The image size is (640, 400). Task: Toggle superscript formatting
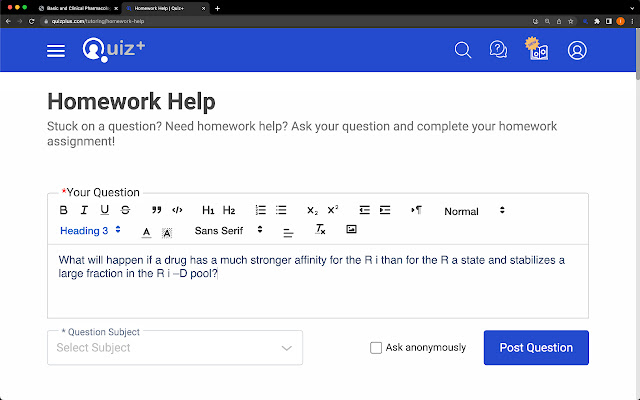pos(333,210)
